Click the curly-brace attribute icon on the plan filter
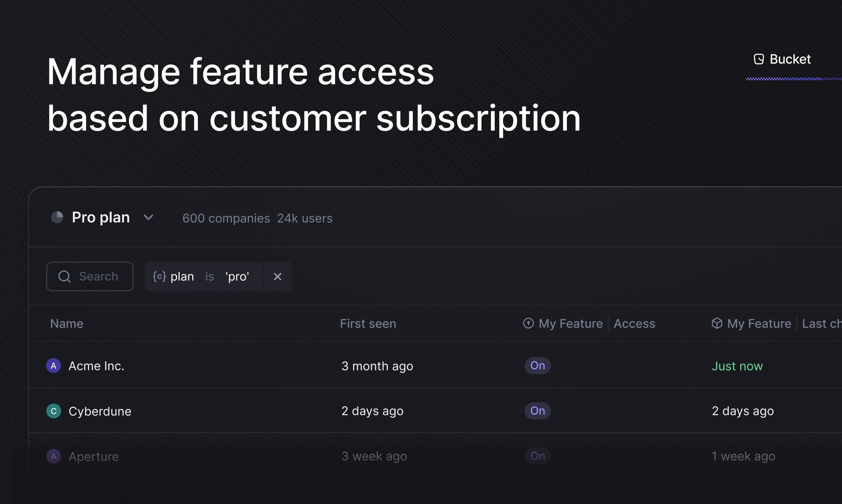842x504 pixels. coord(159,276)
